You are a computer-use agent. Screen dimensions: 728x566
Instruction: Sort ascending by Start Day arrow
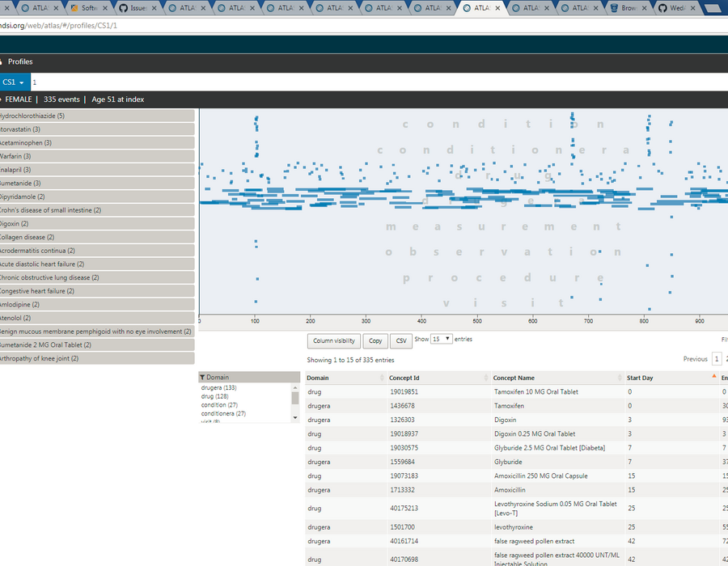(x=713, y=376)
